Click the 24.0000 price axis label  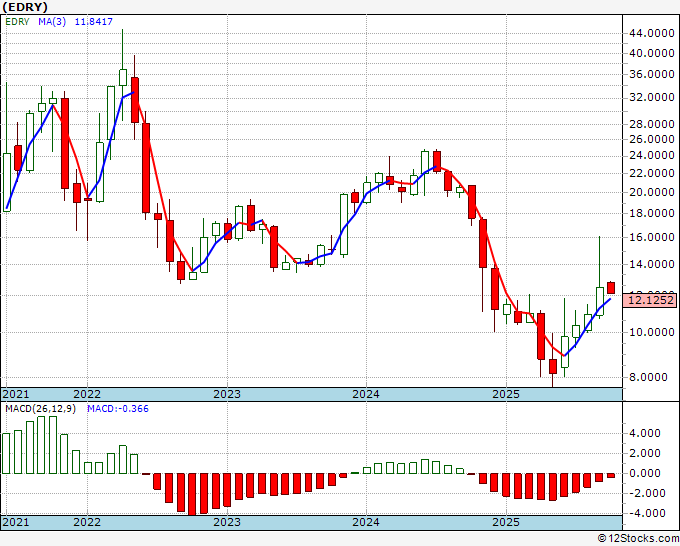point(651,155)
